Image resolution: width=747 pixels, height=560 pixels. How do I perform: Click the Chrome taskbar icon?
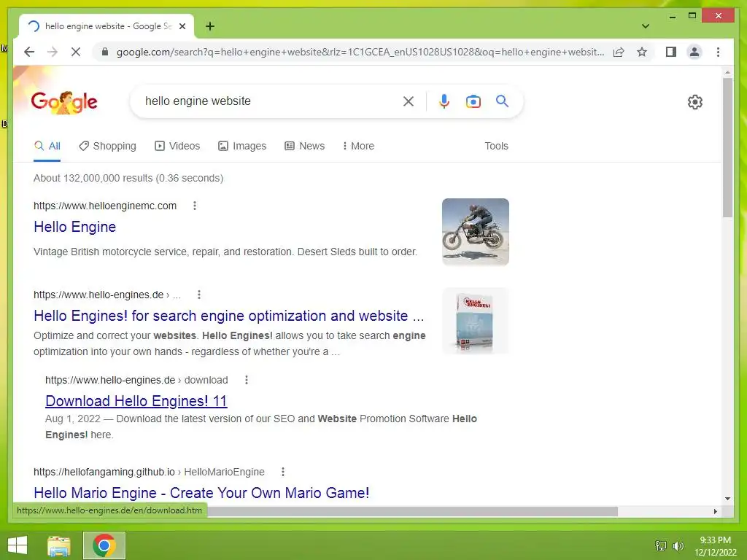tap(104, 545)
